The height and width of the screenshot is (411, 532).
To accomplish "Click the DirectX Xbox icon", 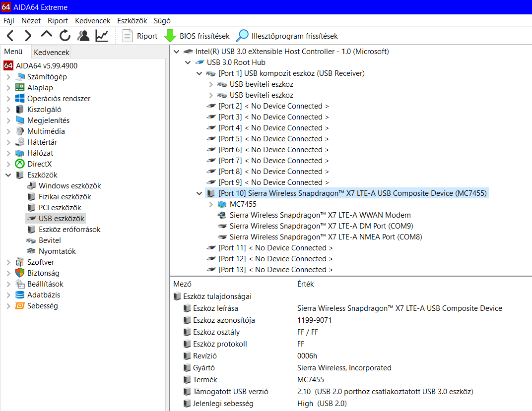I will 20,164.
